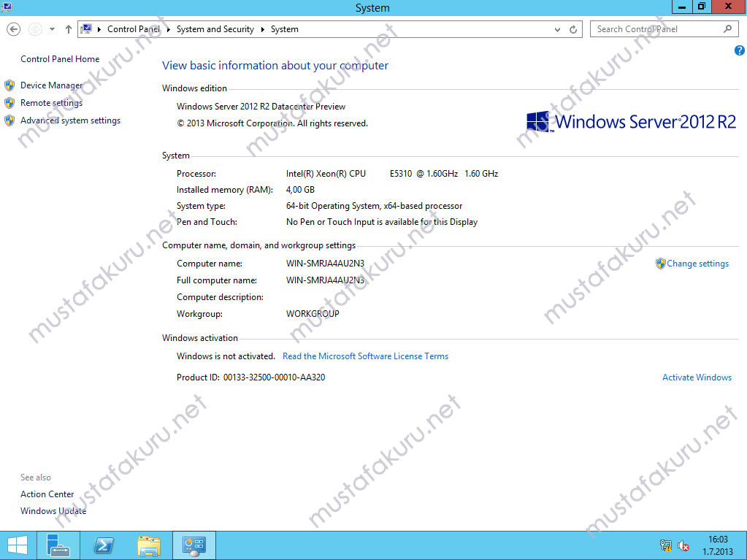Open Advanced system settings
747x560 pixels.
pyautogui.click(x=71, y=120)
